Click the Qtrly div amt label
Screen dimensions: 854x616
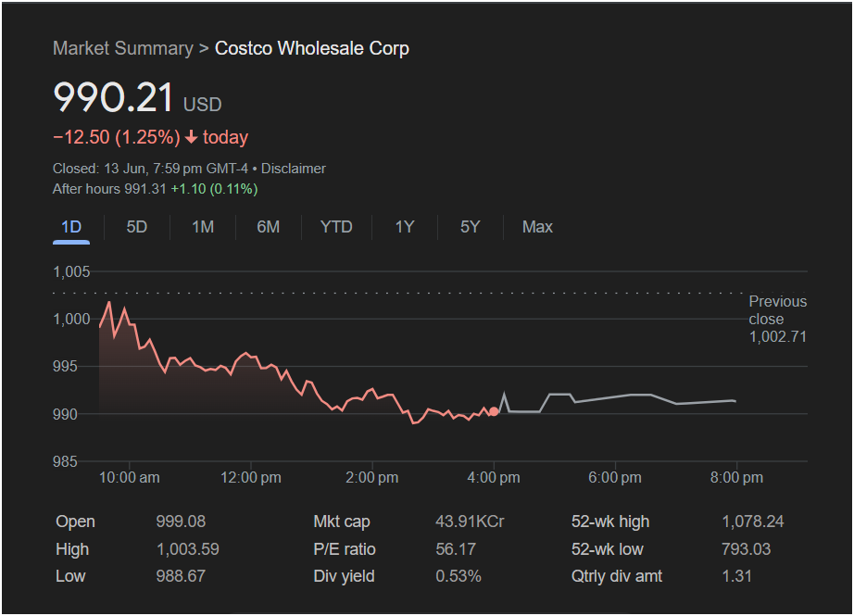(x=617, y=576)
